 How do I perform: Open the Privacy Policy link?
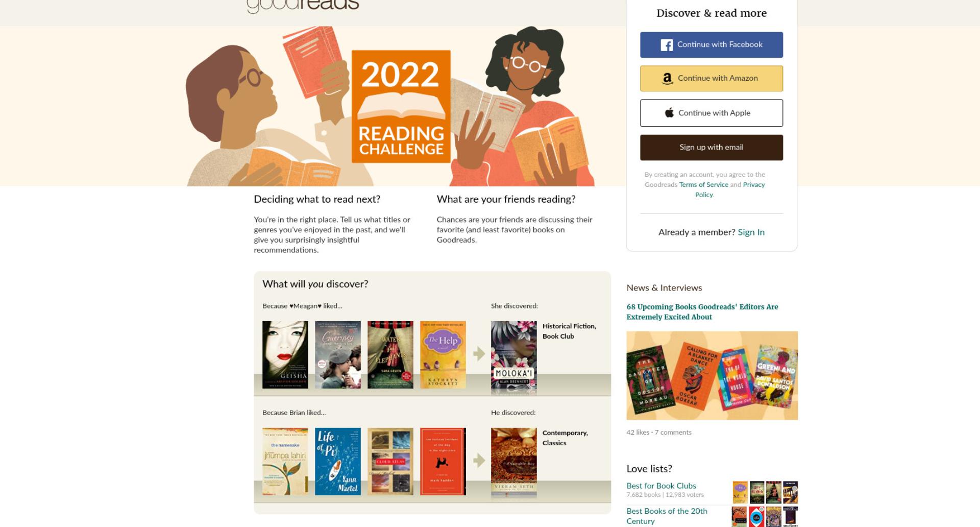point(730,189)
